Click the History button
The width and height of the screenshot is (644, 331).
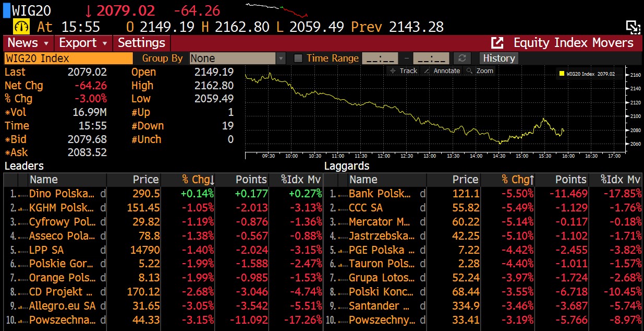point(499,58)
